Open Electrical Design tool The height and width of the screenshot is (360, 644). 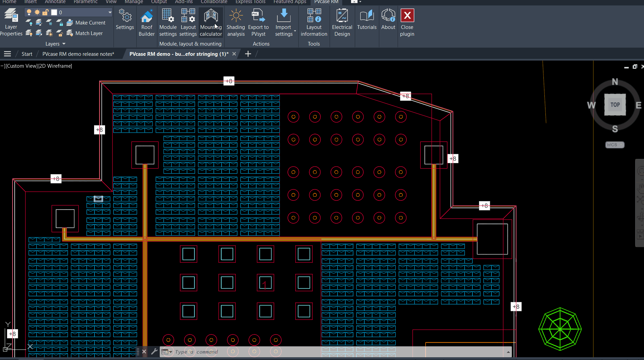point(342,23)
